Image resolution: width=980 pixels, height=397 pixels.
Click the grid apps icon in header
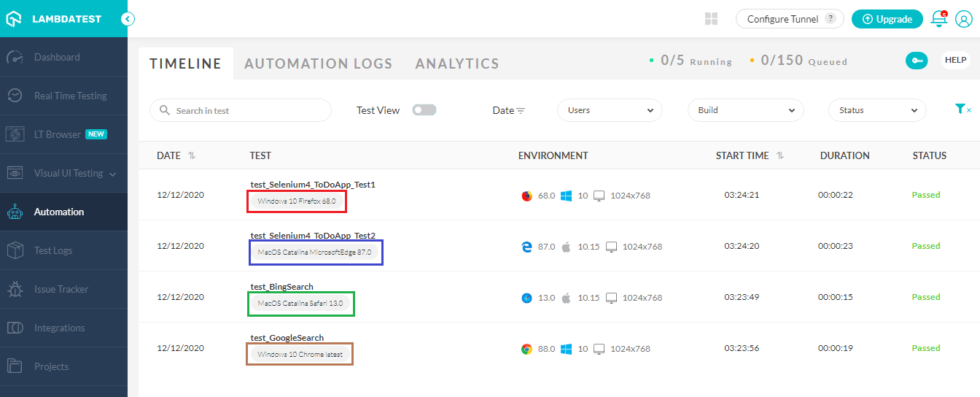pyautogui.click(x=712, y=19)
